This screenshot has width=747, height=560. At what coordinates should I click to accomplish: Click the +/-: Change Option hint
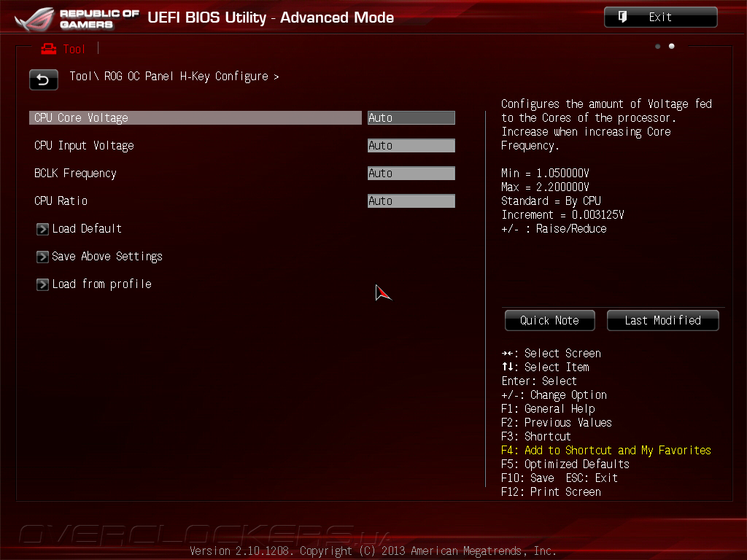pos(554,395)
